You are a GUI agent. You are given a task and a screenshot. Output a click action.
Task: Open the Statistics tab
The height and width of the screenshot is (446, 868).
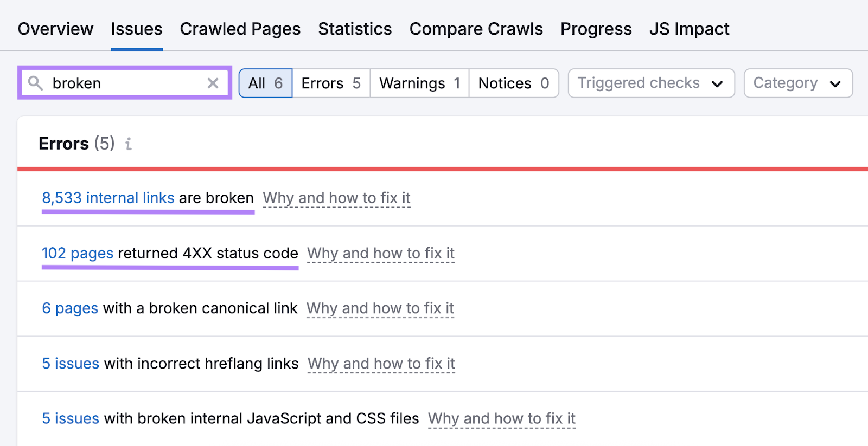(x=355, y=29)
